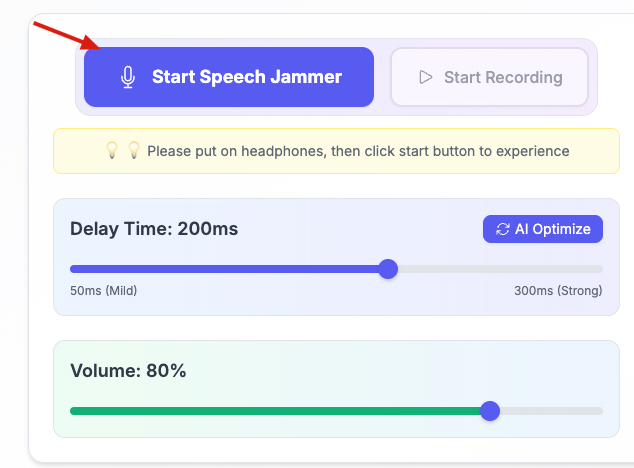
Task: Click the 'Volume: 80%' label
Action: tap(128, 371)
